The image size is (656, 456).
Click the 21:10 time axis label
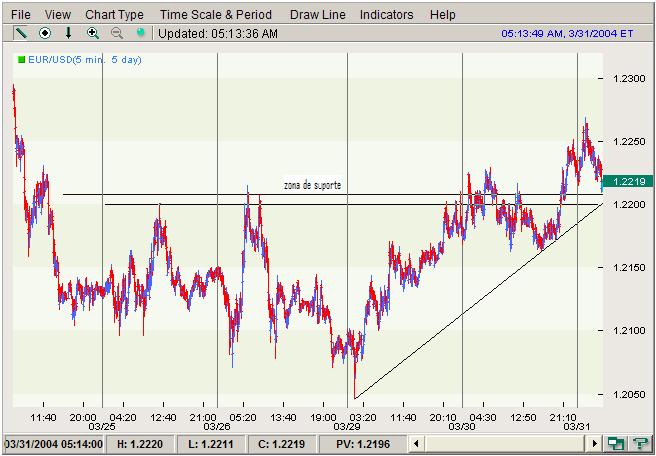coord(563,417)
